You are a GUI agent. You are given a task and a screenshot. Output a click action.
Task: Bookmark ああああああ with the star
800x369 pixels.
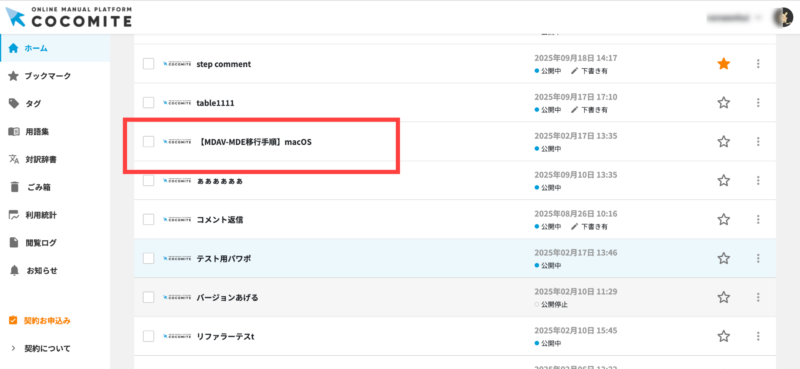(x=723, y=180)
